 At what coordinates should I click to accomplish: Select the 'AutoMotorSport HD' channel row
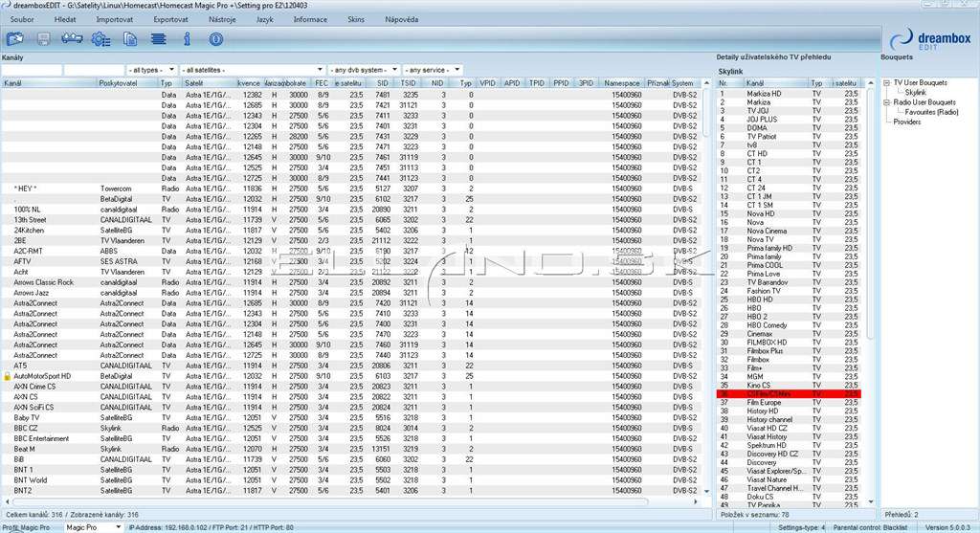351,376
